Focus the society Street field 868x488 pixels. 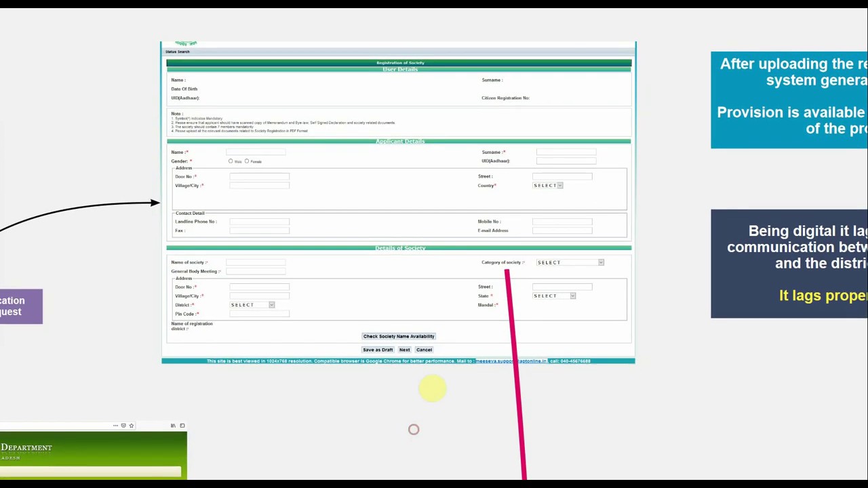(562, 287)
